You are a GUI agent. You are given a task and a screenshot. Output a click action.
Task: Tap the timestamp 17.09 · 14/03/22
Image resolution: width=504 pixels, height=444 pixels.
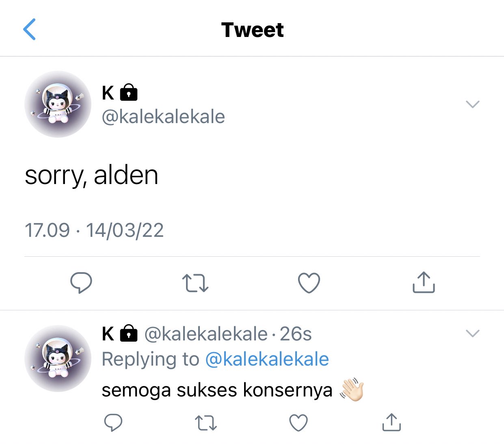coord(94,230)
